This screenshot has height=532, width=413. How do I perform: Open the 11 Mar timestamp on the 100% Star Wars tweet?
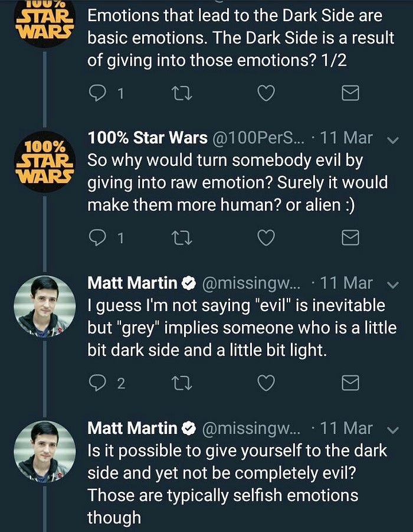click(350, 139)
